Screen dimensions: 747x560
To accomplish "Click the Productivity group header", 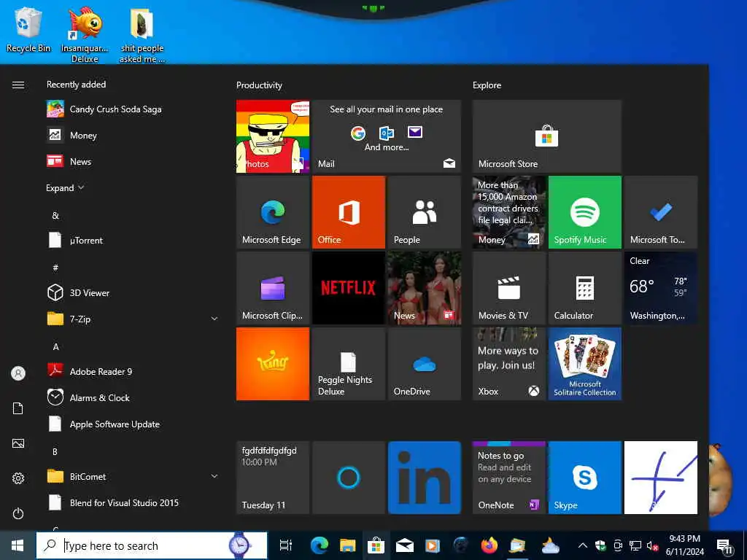I will point(259,85).
